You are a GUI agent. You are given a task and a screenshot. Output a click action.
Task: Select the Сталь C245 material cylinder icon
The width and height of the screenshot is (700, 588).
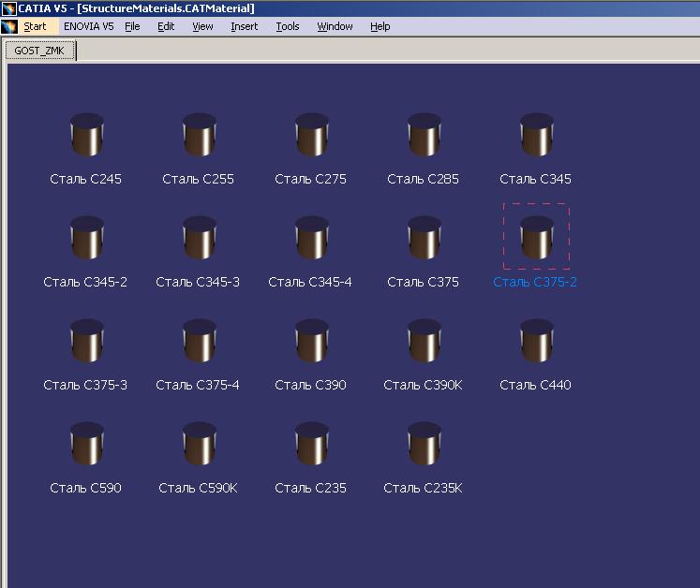[87, 135]
